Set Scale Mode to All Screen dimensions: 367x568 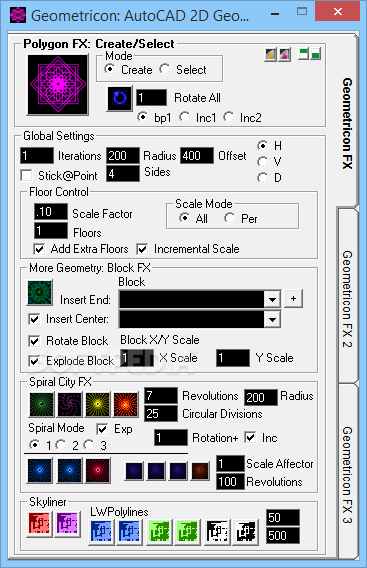pyautogui.click(x=184, y=218)
